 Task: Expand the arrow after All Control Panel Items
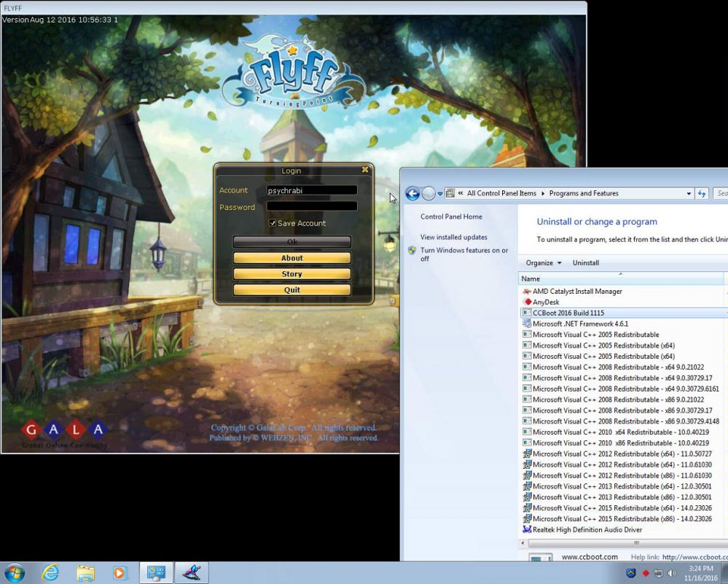543,193
